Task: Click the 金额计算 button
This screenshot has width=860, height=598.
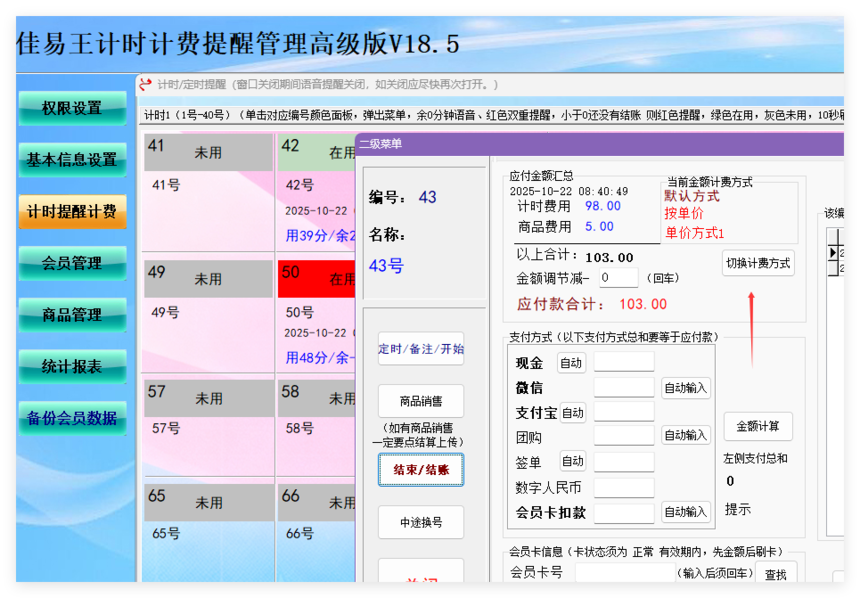Action: [x=758, y=426]
